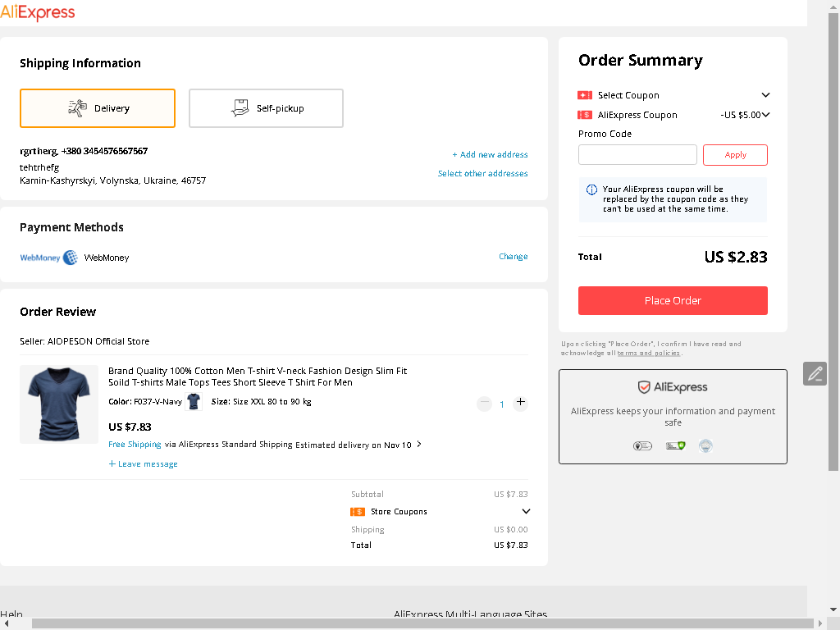Select the Delivery shipping option
This screenshot has width=840, height=630.
(98, 108)
